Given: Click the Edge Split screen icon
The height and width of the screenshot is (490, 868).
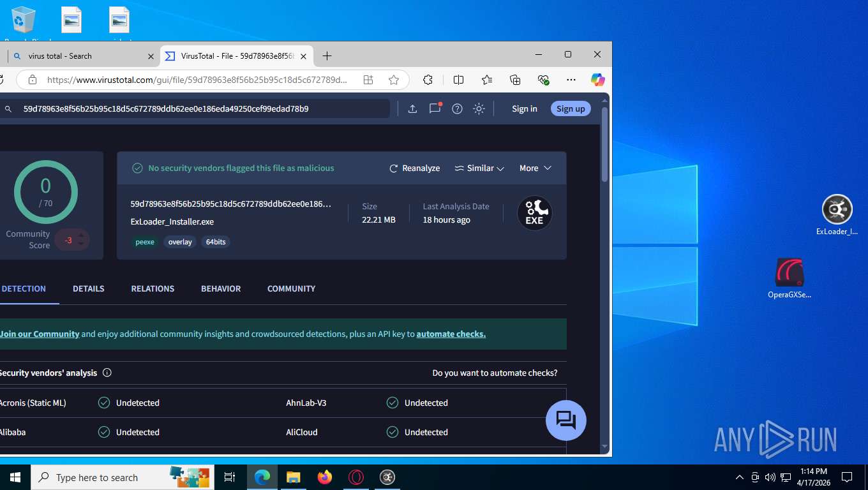Looking at the screenshot, I should [x=458, y=80].
